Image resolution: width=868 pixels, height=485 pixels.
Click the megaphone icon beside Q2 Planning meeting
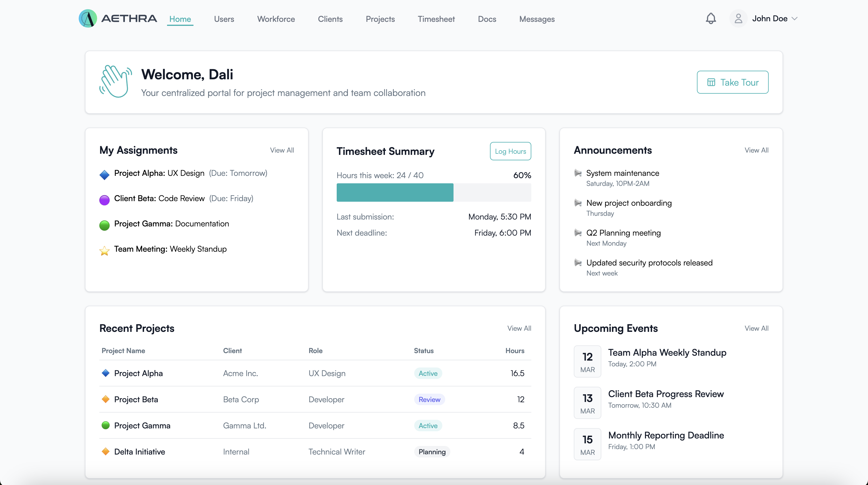pyautogui.click(x=578, y=233)
